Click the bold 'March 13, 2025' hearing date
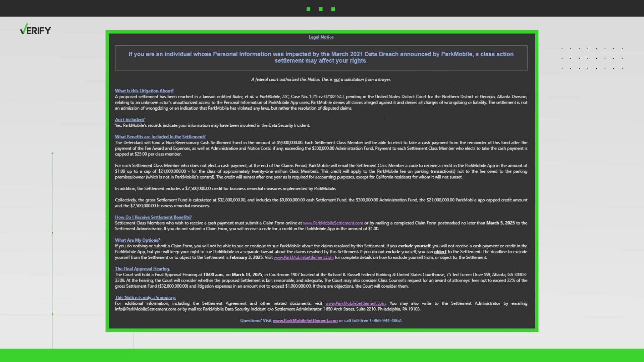Image resolution: width=644 pixels, height=362 pixels. (x=247, y=275)
